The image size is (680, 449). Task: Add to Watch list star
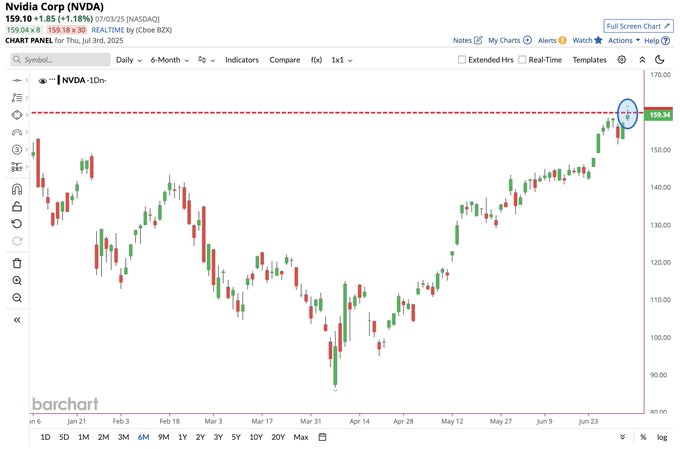[598, 40]
